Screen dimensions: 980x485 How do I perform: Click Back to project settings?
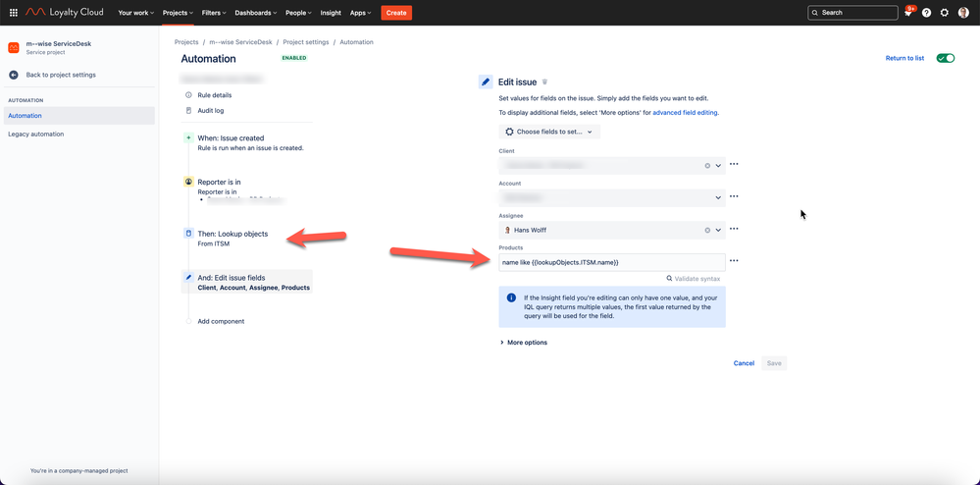click(61, 75)
